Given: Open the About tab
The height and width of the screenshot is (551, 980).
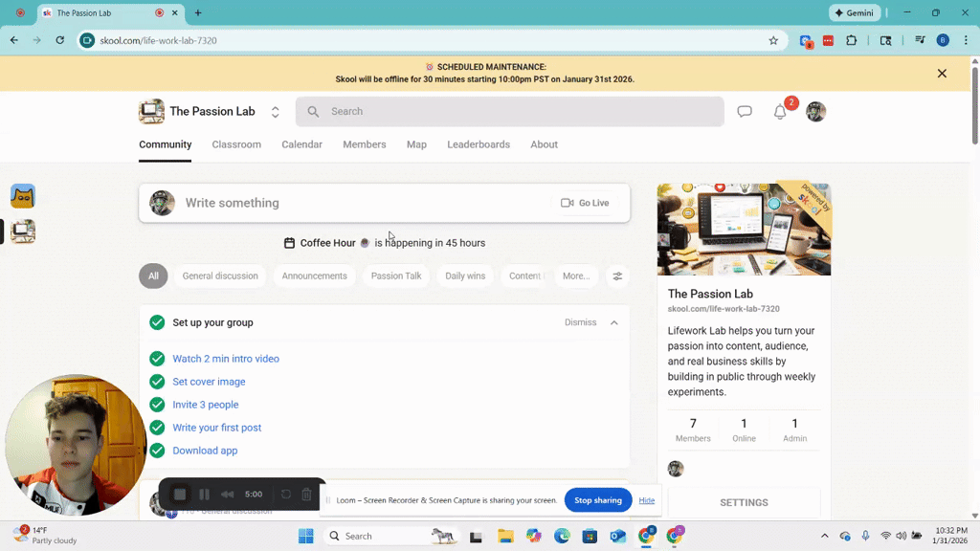Looking at the screenshot, I should pyautogui.click(x=545, y=144).
